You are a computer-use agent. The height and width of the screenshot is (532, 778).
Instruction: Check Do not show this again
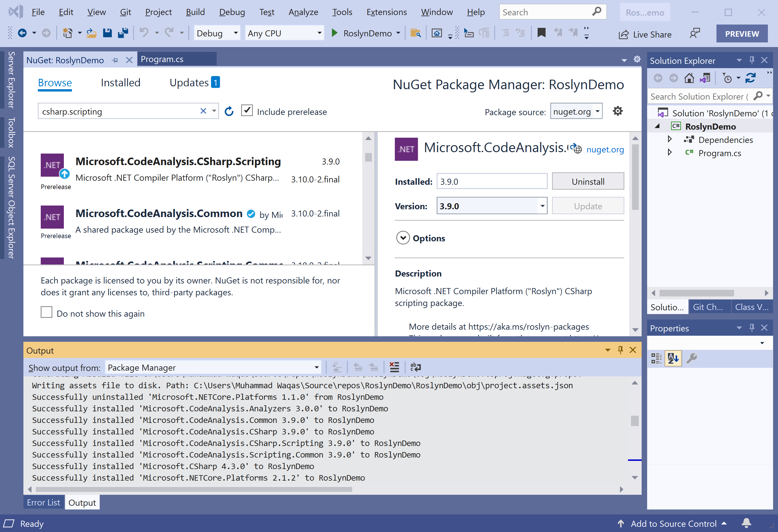click(47, 313)
